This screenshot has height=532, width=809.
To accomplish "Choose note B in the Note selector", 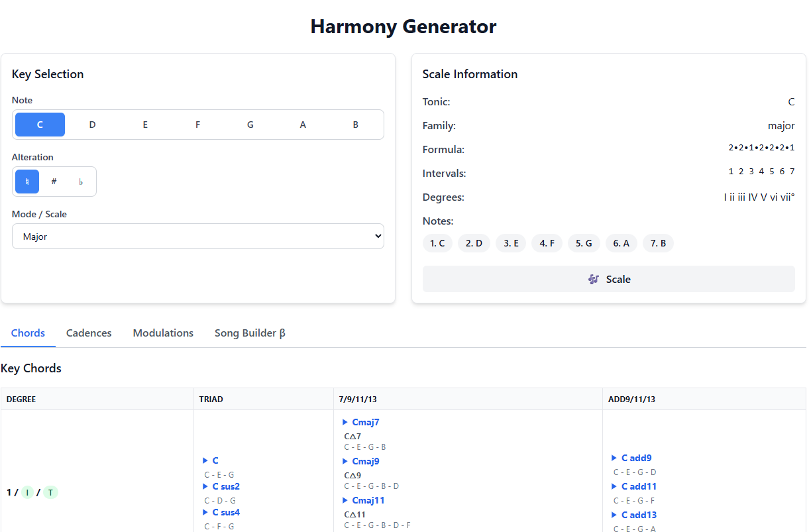I will [355, 125].
